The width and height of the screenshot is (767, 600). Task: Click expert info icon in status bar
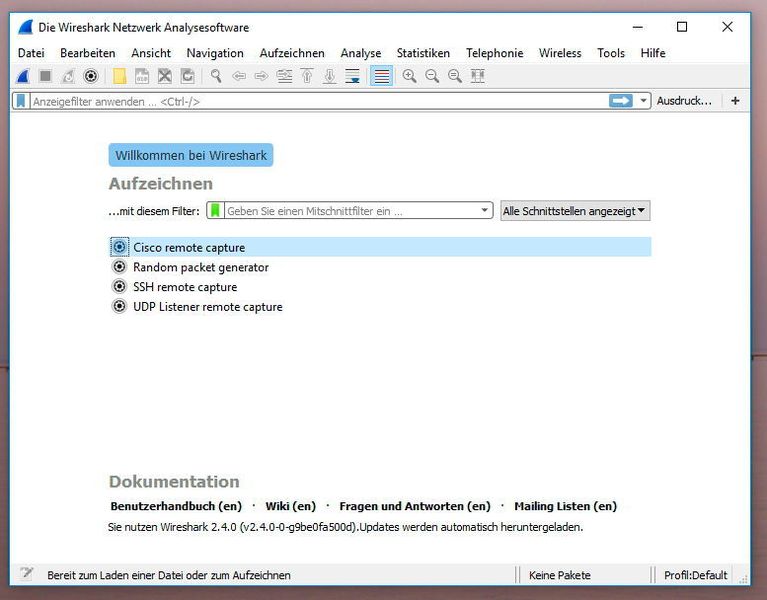point(27,573)
